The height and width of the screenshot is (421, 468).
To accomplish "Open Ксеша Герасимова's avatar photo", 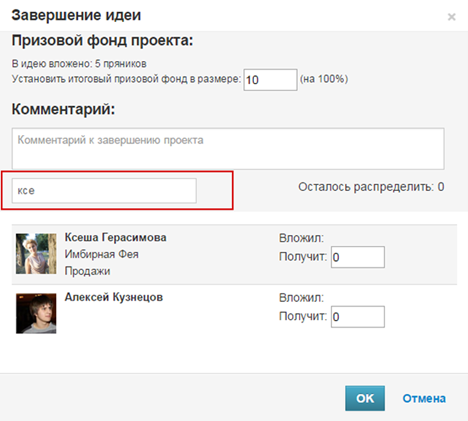I will [36, 254].
